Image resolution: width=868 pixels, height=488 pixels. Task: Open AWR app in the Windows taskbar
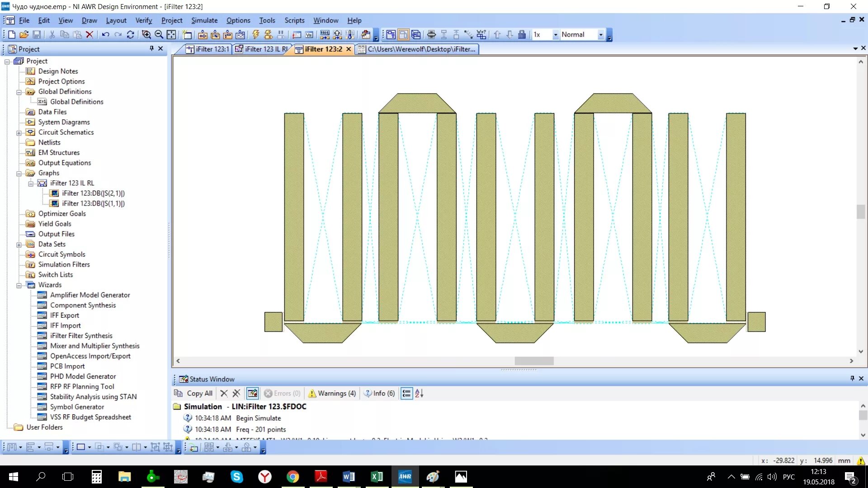point(405,476)
